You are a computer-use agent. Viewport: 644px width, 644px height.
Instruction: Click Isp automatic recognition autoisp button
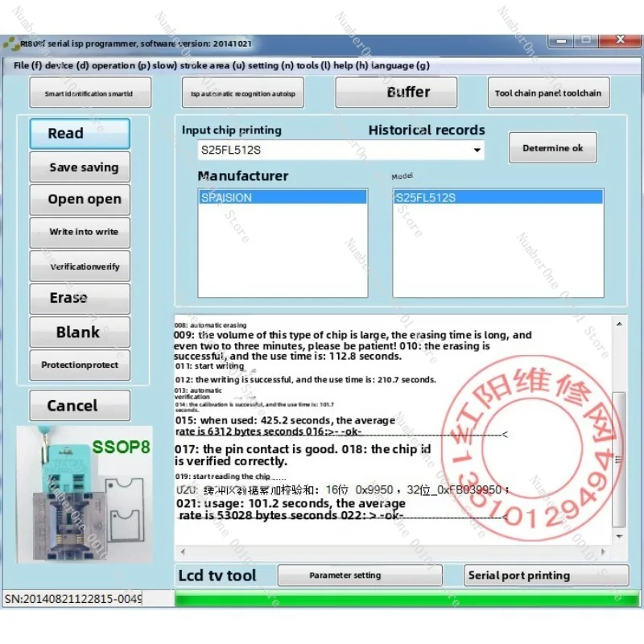(x=243, y=93)
